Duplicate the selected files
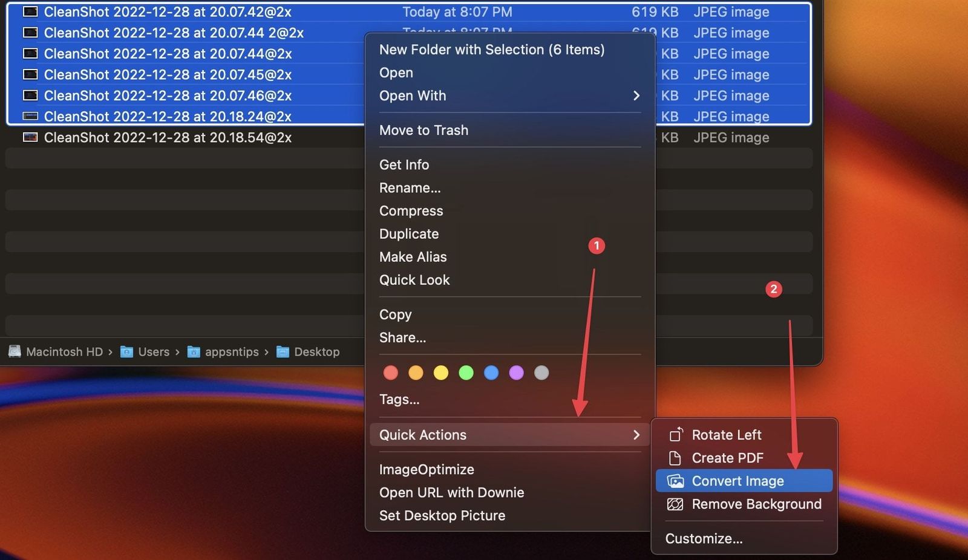968x560 pixels. point(409,234)
